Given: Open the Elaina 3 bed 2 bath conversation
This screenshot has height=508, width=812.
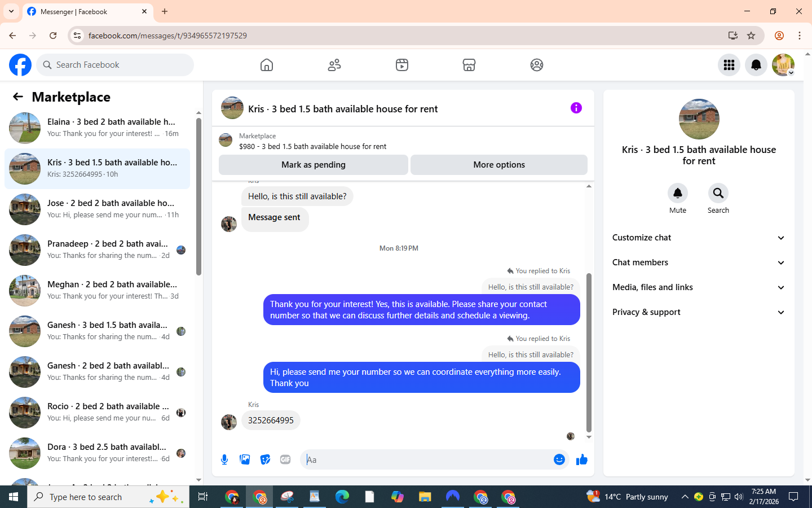Looking at the screenshot, I should point(98,128).
